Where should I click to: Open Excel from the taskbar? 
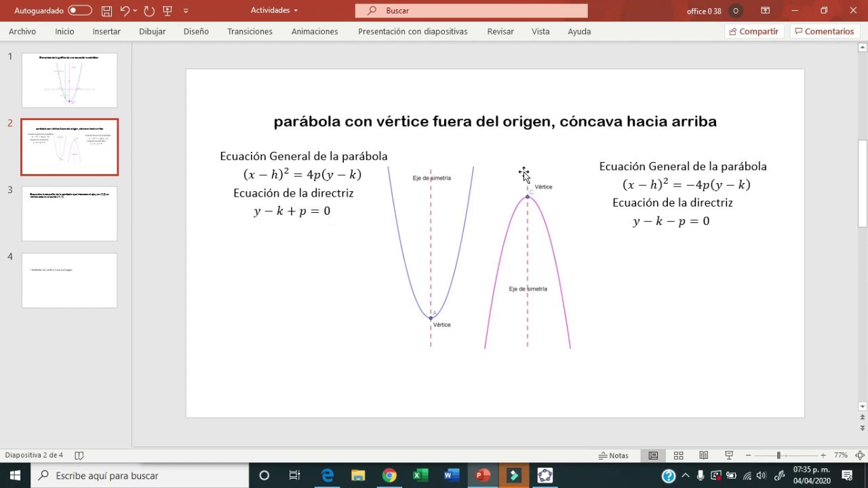click(420, 475)
